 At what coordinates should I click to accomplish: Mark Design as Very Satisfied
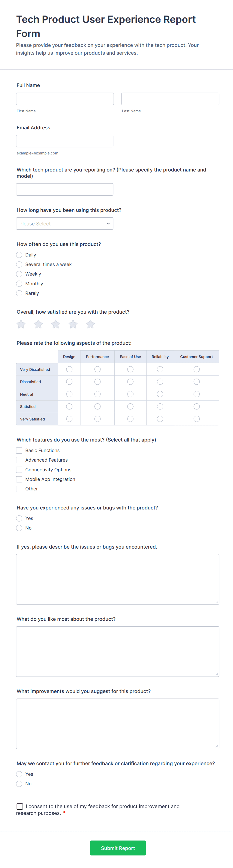69,419
